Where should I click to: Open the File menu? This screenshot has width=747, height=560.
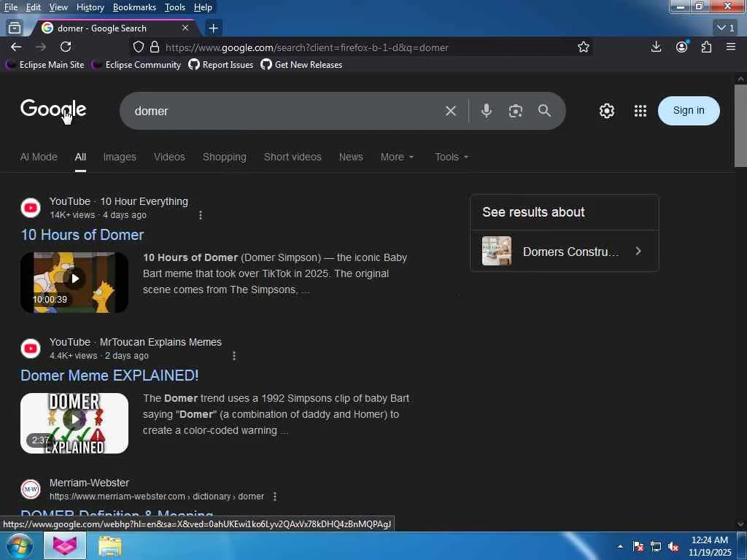click(10, 7)
